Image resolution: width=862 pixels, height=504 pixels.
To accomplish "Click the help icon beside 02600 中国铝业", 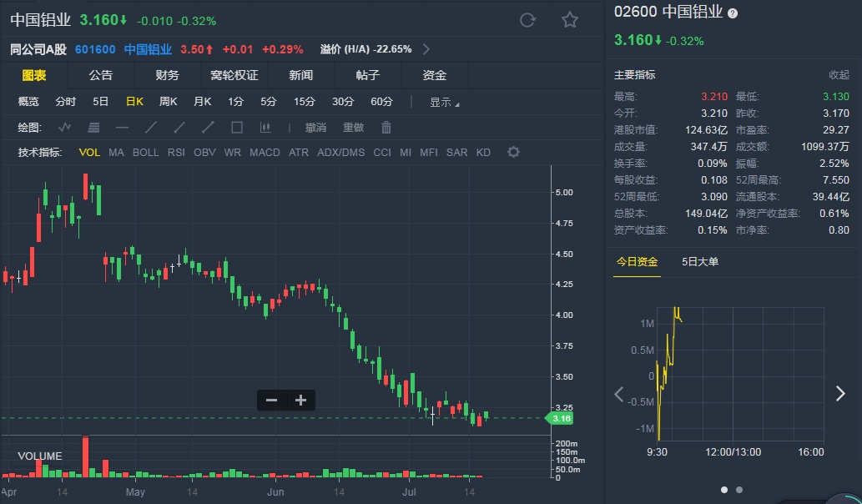I will point(733,13).
